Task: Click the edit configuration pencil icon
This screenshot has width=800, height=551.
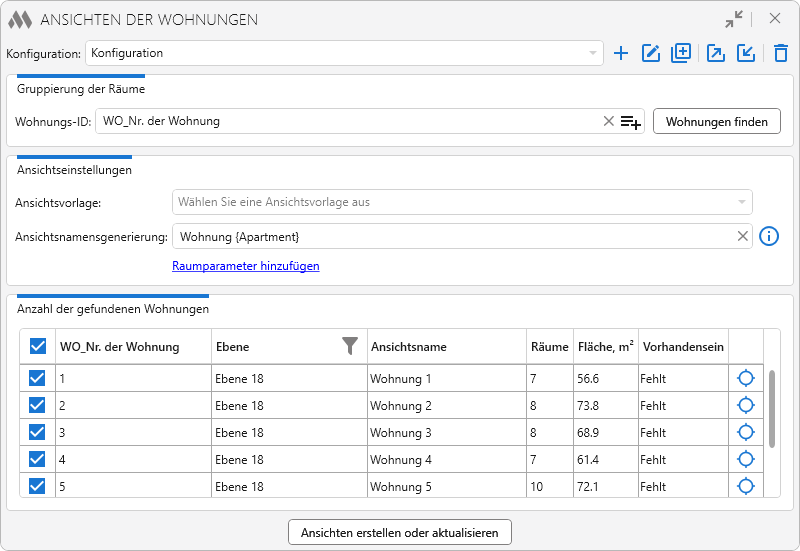Action: point(651,53)
